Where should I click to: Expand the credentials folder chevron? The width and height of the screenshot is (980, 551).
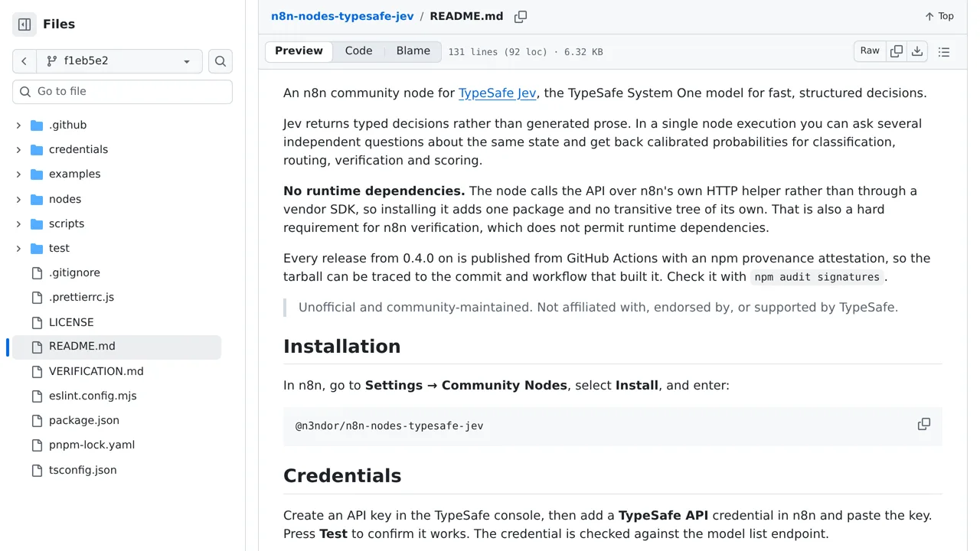tap(18, 149)
